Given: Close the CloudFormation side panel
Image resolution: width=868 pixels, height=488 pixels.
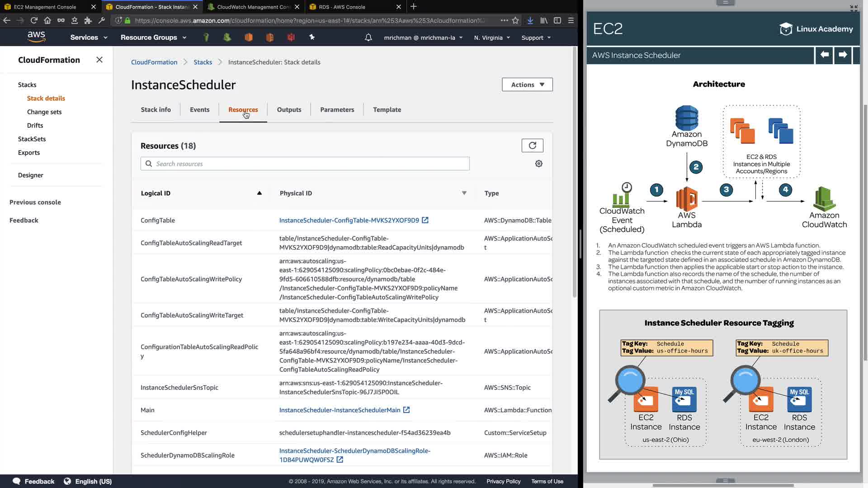Looking at the screenshot, I should [x=99, y=60].
